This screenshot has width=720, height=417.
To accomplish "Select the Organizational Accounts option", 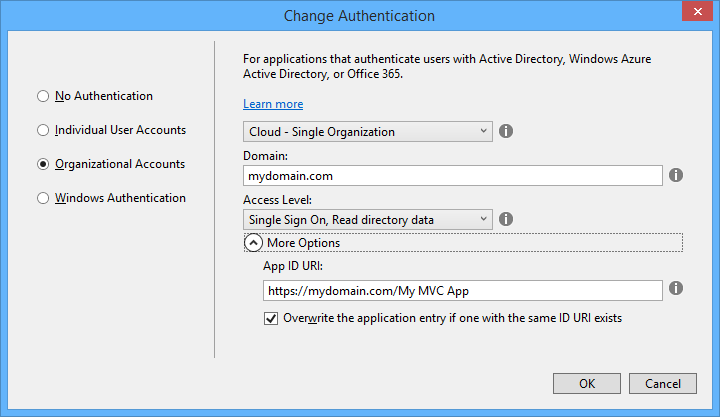I will 43,164.
